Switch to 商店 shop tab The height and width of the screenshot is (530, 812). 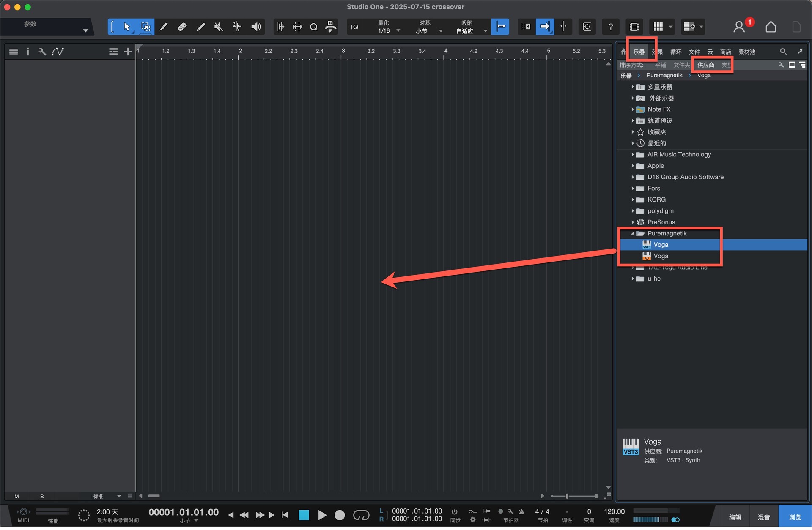[725, 52]
